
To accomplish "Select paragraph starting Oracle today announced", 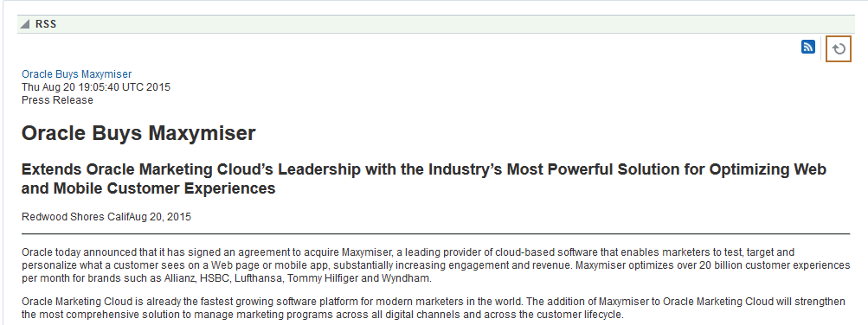I will point(435,265).
